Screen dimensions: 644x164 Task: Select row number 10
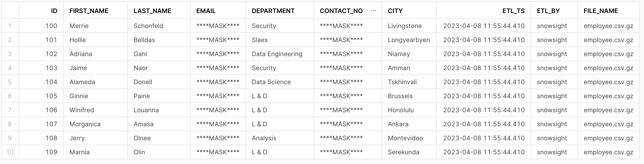click(x=9, y=152)
